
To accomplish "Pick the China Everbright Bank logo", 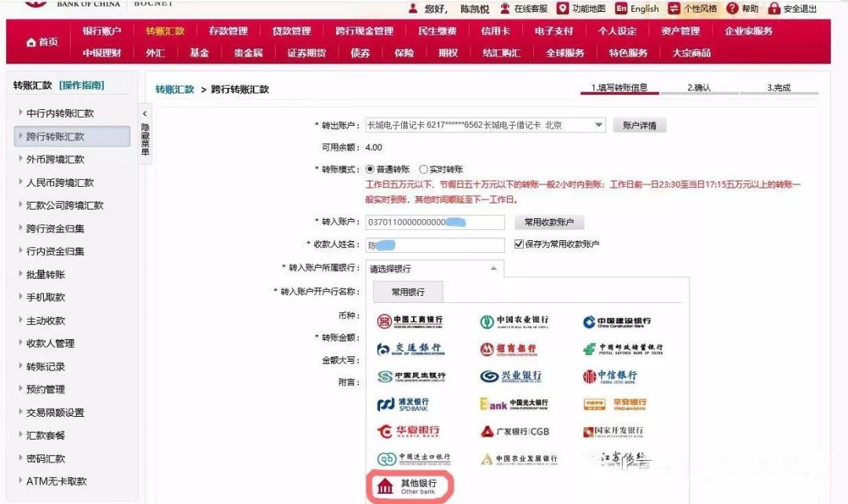I will pyautogui.click(x=514, y=404).
